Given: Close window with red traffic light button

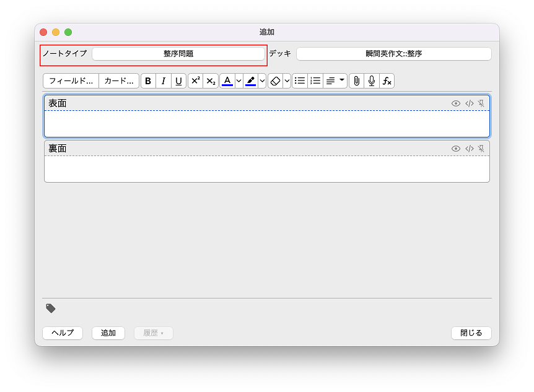Looking at the screenshot, I should [43, 32].
